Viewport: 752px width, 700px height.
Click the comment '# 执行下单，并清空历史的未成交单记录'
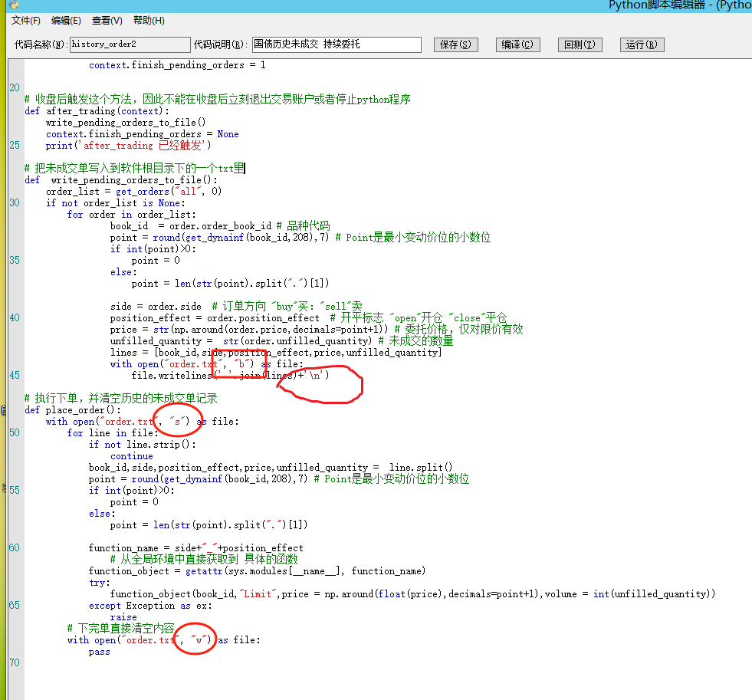pyautogui.click(x=121, y=398)
